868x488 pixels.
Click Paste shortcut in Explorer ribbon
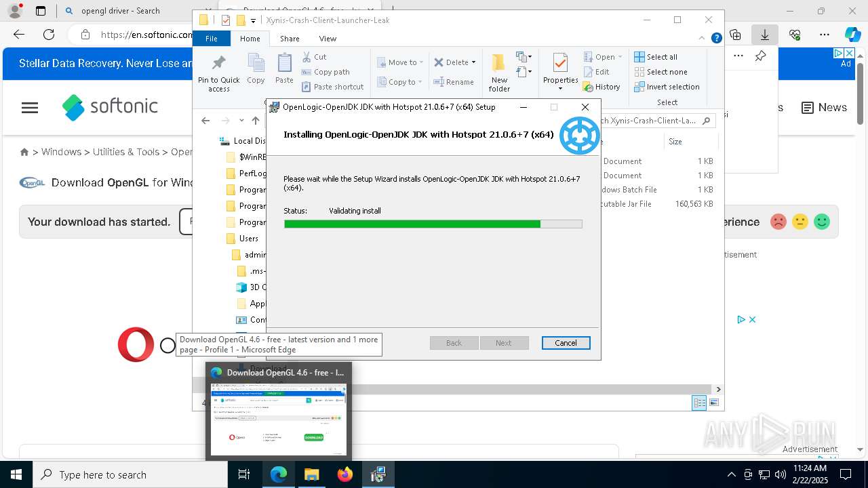[333, 87]
